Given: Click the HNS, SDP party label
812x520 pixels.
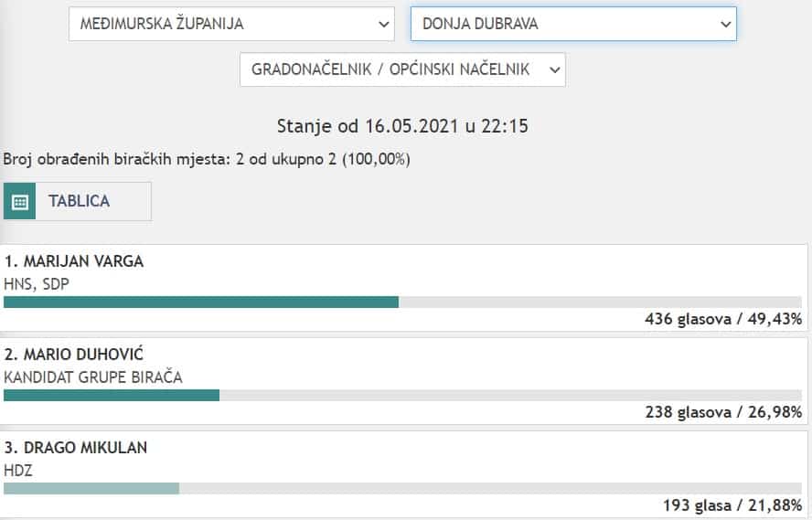Looking at the screenshot, I should (x=37, y=283).
